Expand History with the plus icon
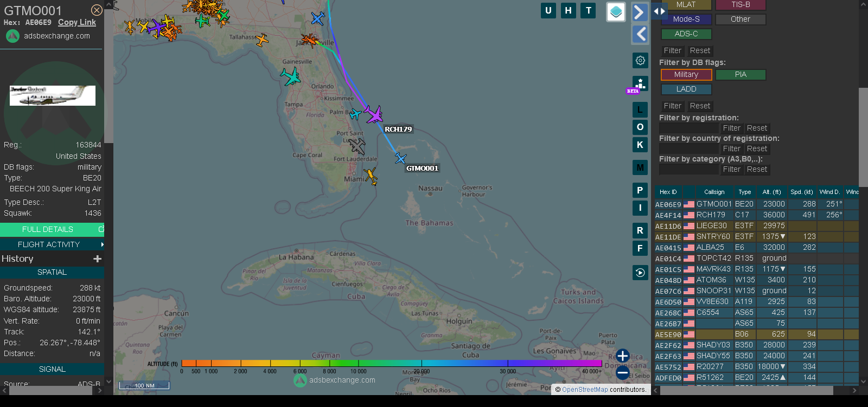This screenshot has width=868, height=407. pos(98,259)
